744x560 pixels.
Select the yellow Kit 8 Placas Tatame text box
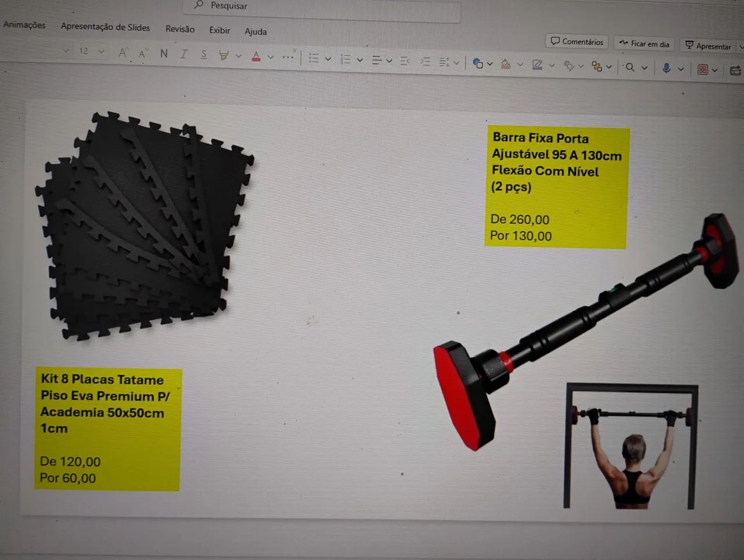tap(108, 429)
